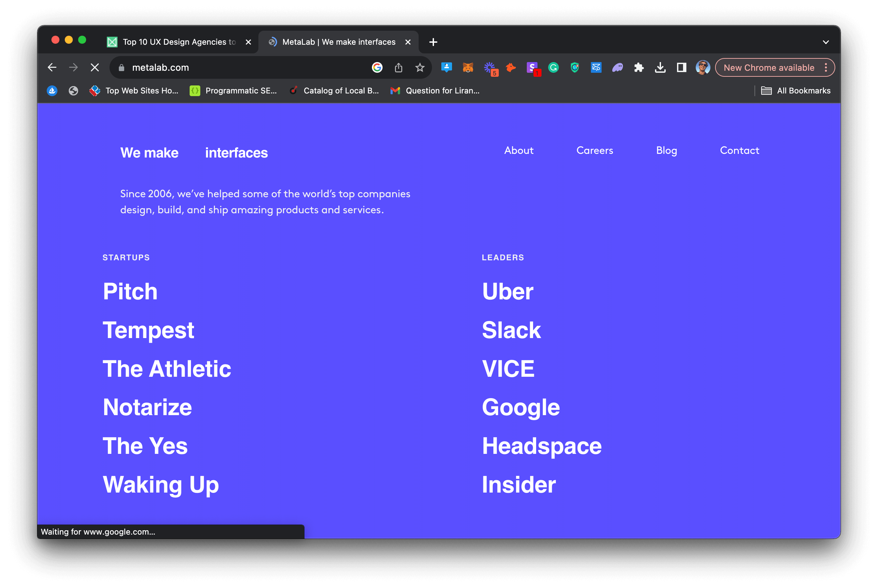
Task: Open the orange wolf extension
Action: (x=511, y=67)
